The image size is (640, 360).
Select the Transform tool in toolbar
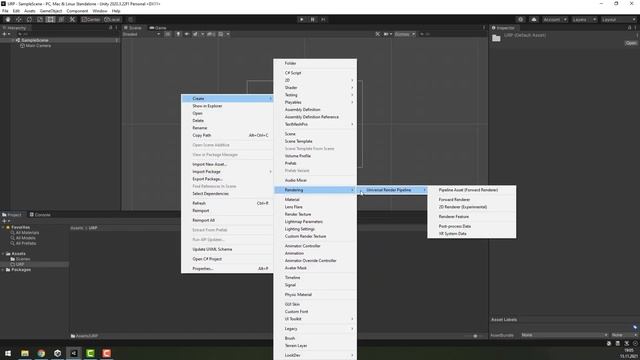[61, 20]
